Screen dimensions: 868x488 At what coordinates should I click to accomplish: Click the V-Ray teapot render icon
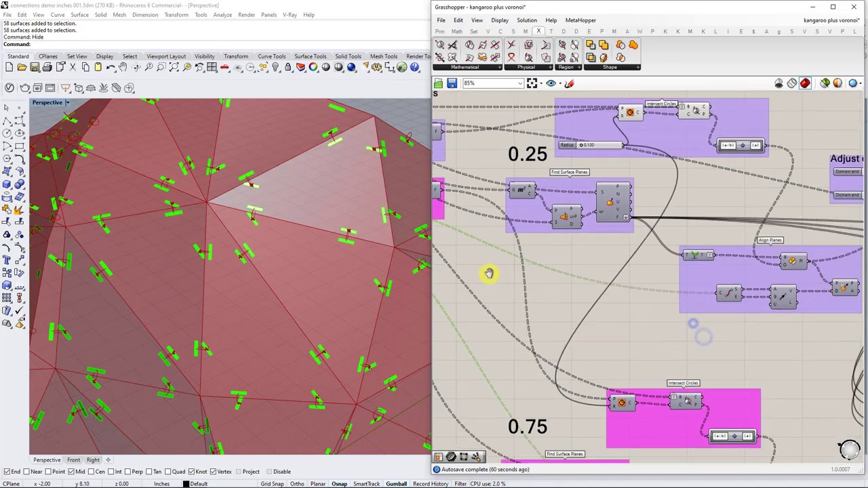pyautogui.click(x=24, y=88)
